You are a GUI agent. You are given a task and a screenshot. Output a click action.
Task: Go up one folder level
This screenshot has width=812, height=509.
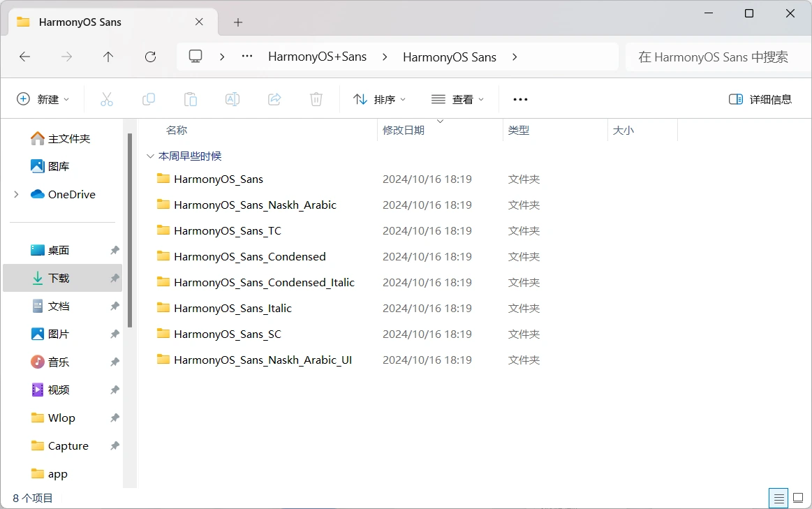point(108,57)
